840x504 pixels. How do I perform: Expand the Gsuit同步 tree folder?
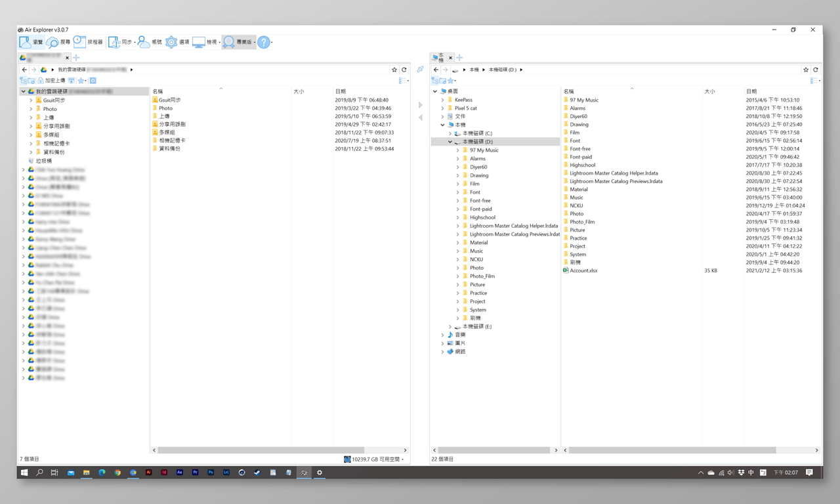click(x=31, y=100)
